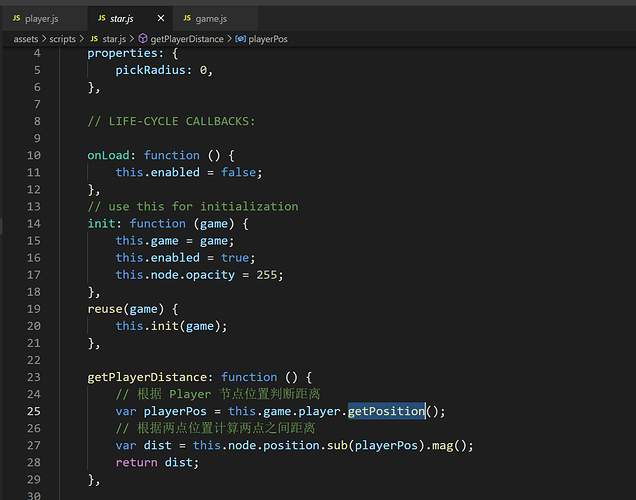Click Chinese comment on line 24
The width and height of the screenshot is (636, 500).
(x=218, y=394)
